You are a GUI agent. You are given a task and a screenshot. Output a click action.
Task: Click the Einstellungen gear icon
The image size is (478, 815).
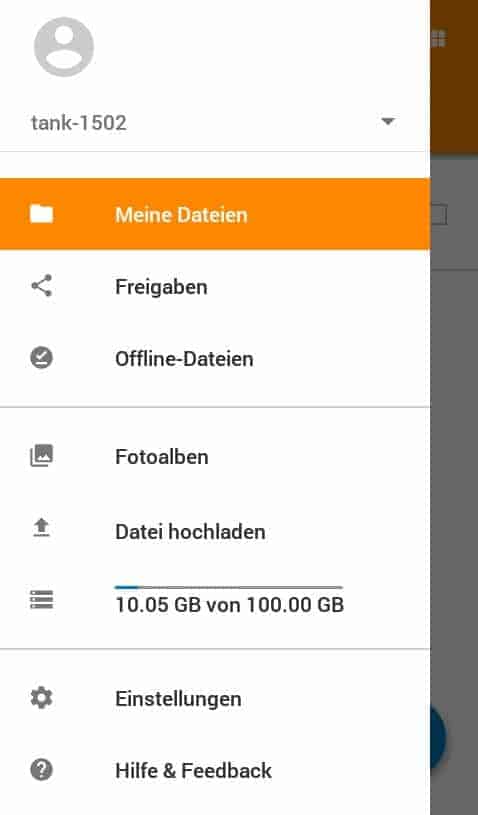[42, 698]
